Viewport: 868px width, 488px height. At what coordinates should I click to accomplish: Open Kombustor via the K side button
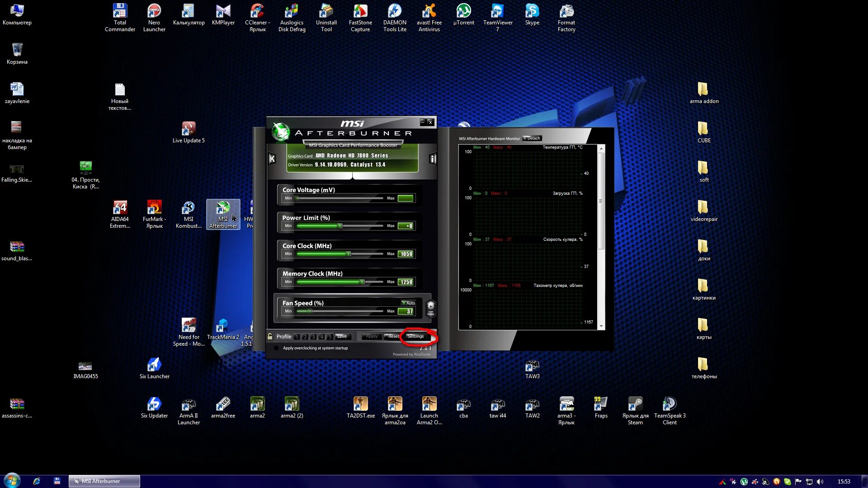pyautogui.click(x=272, y=159)
